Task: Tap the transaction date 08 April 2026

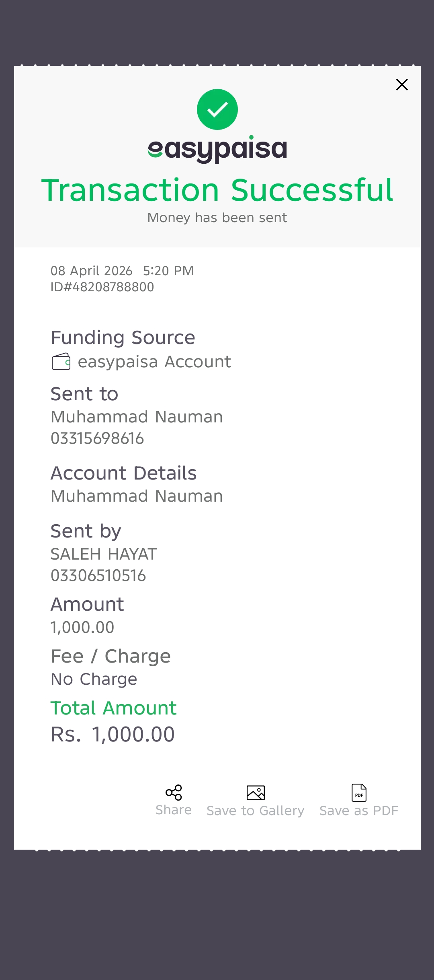Action: coord(92,271)
